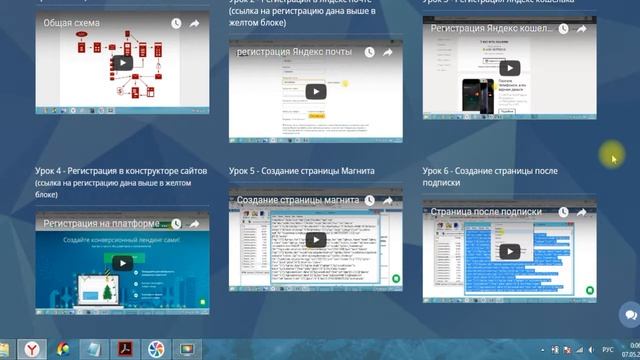This screenshot has height=360, width=640.
Task: Play the 'Регистрация Яндекс кошел...' video
Action: coord(510,68)
